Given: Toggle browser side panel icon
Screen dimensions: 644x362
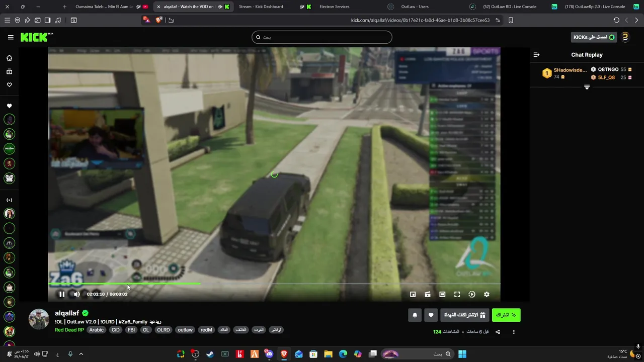Looking at the screenshot, I should coord(47,20).
